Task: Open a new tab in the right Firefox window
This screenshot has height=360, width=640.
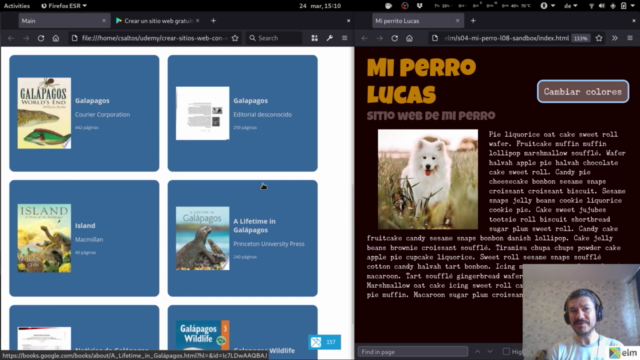Action: 473,20
